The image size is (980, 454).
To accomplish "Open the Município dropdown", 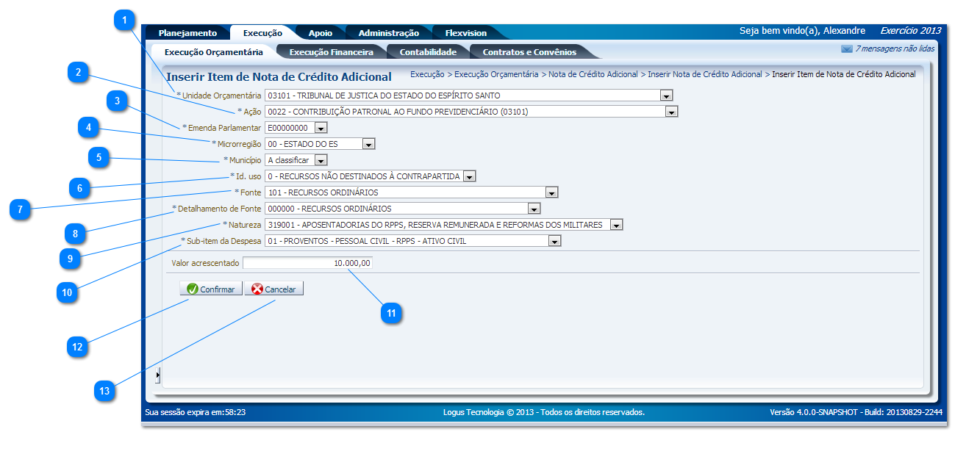I will point(321,160).
